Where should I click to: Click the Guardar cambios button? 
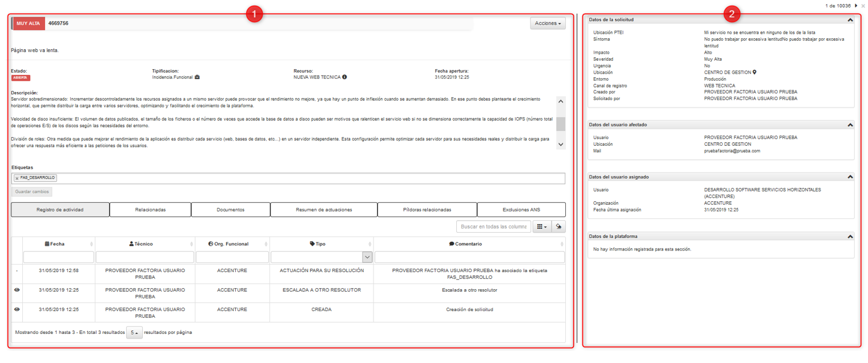[x=32, y=192]
